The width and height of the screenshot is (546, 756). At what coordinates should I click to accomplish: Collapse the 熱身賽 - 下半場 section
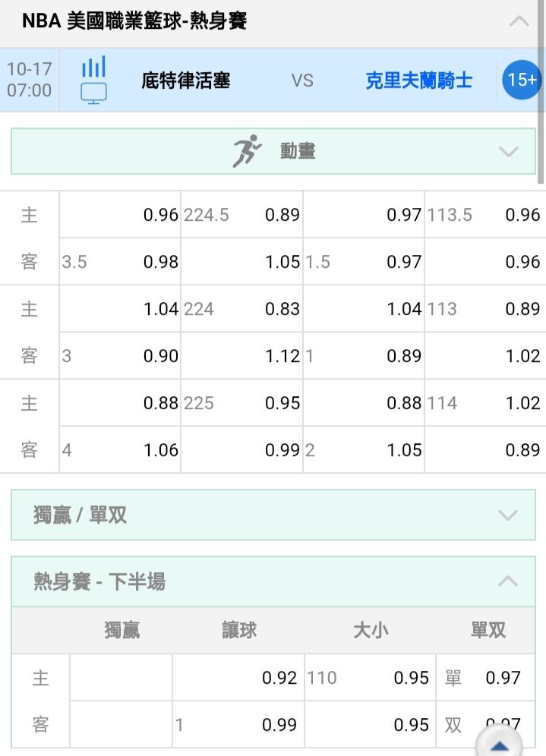[273, 581]
